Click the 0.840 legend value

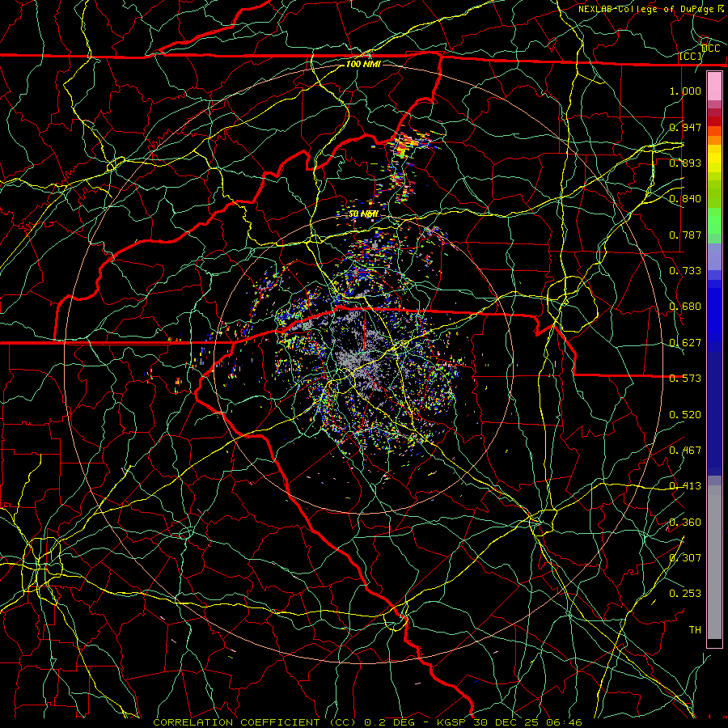click(x=685, y=199)
